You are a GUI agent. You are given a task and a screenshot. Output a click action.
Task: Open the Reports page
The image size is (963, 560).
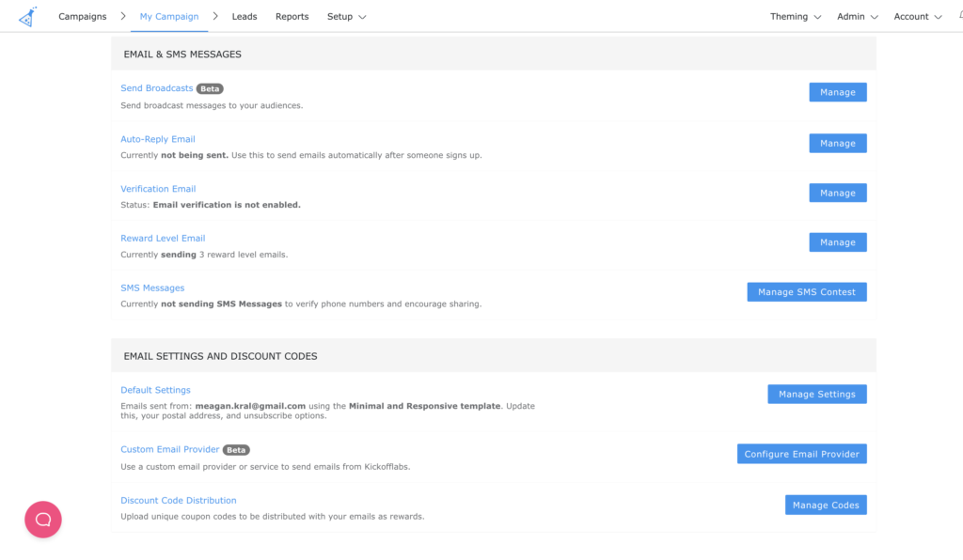point(292,17)
